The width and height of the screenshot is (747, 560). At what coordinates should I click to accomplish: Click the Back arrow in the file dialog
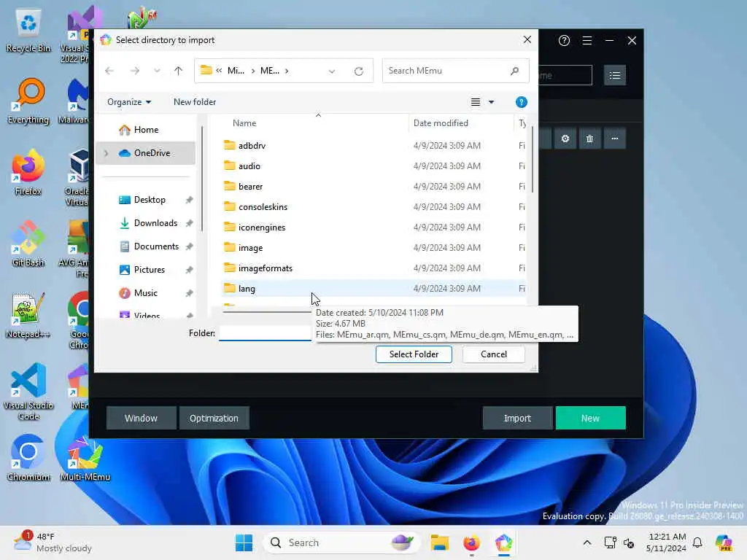coord(109,71)
